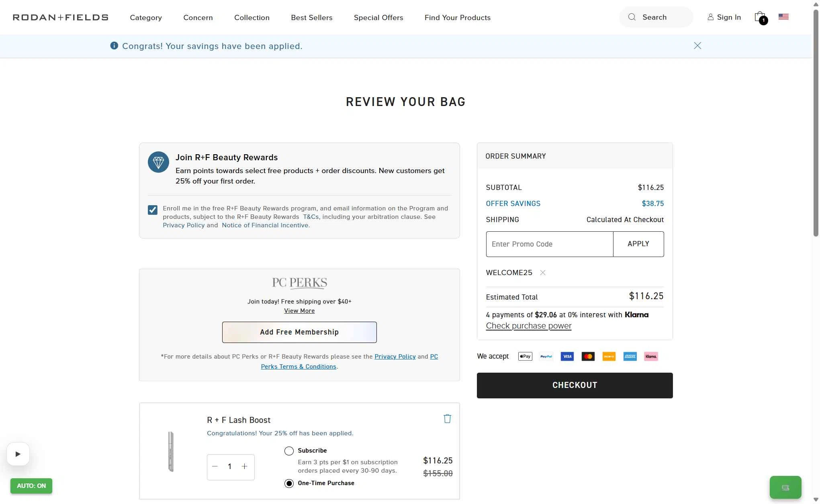Click the play button widget
The width and height of the screenshot is (820, 504).
18,454
